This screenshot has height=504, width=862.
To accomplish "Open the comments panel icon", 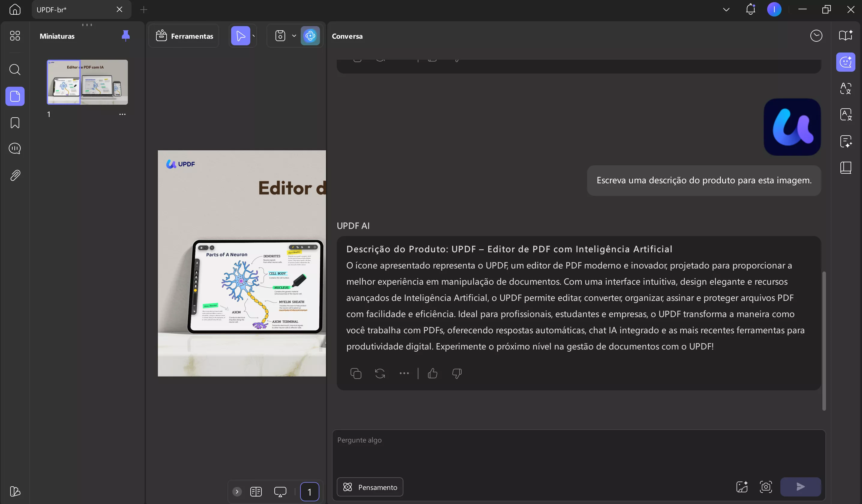I will click(x=15, y=148).
